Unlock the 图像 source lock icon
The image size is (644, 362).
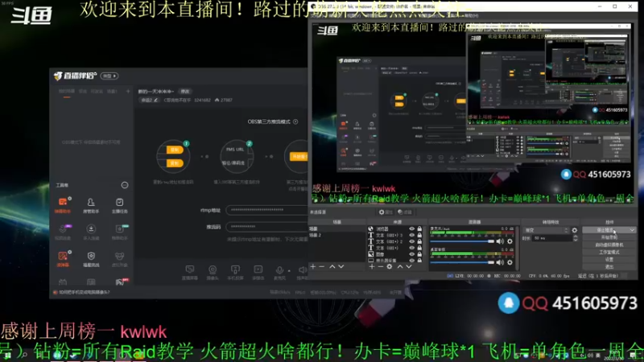(419, 254)
